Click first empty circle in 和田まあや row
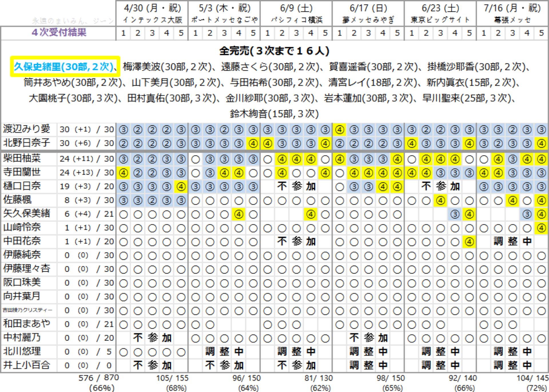549x392 pixels. [x=123, y=325]
